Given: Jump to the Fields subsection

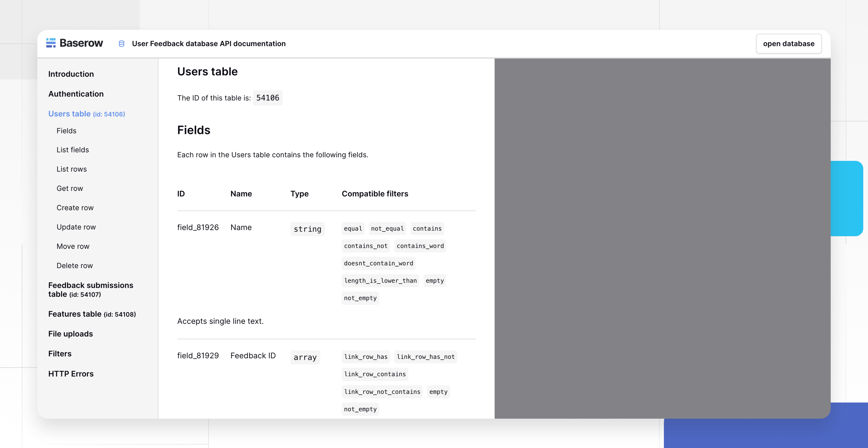Looking at the screenshot, I should pos(66,130).
